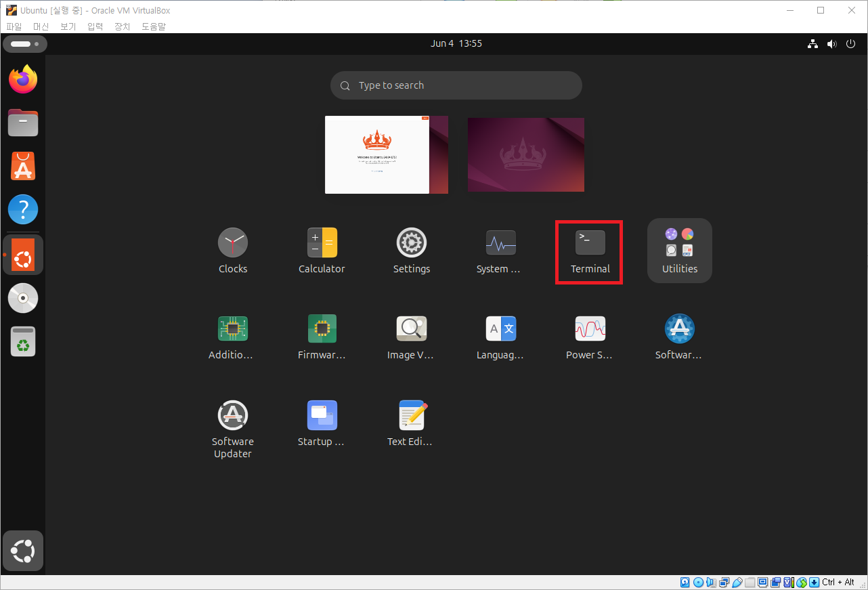Viewport: 868px width, 590px height.
Task: Open the 파일 menu in VirtualBox
Action: point(14,26)
